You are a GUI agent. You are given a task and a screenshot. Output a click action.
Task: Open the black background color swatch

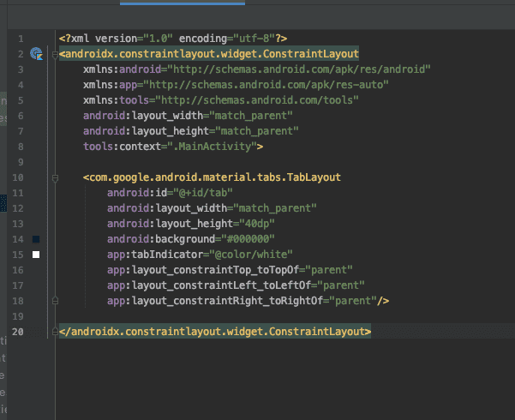(36, 238)
